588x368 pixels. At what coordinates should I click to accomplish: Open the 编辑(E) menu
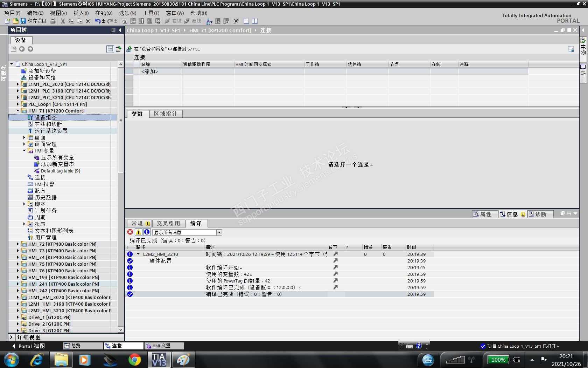click(x=35, y=13)
